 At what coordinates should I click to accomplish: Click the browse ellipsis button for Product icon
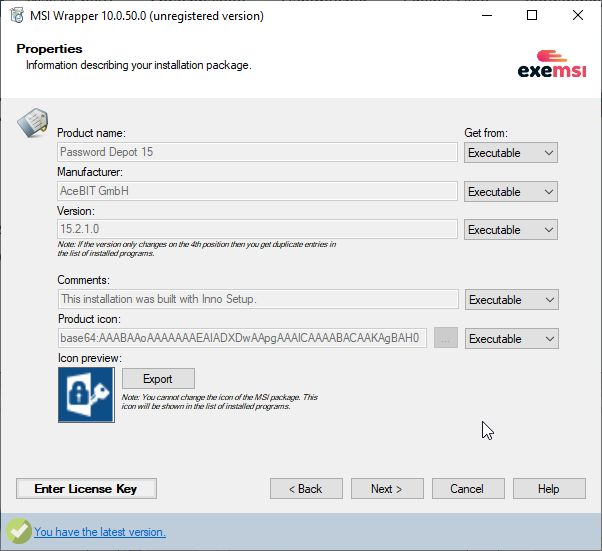tap(446, 338)
